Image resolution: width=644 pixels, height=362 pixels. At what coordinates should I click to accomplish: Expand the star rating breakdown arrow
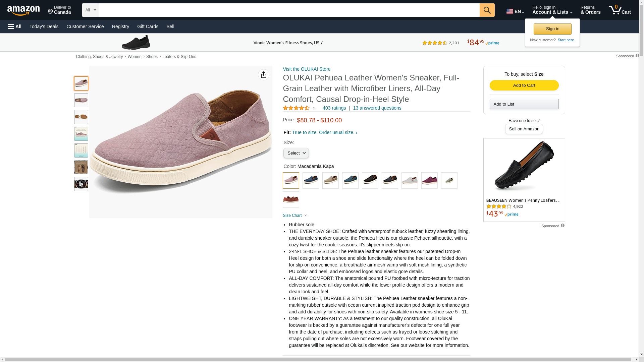pos(314,108)
